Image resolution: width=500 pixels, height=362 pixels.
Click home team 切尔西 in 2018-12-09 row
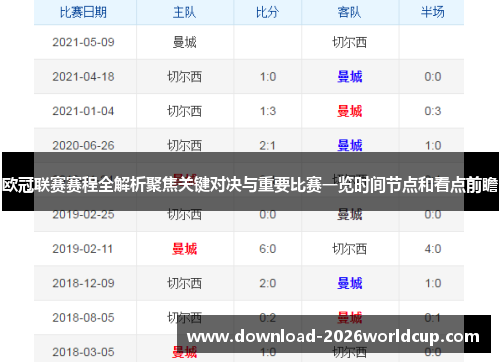(184, 283)
